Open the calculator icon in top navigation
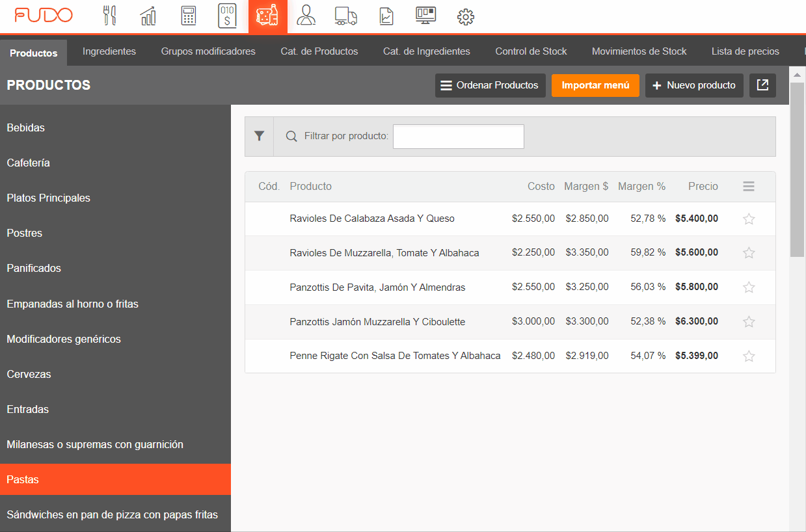Screen dimensions: 806x532 coord(189,16)
